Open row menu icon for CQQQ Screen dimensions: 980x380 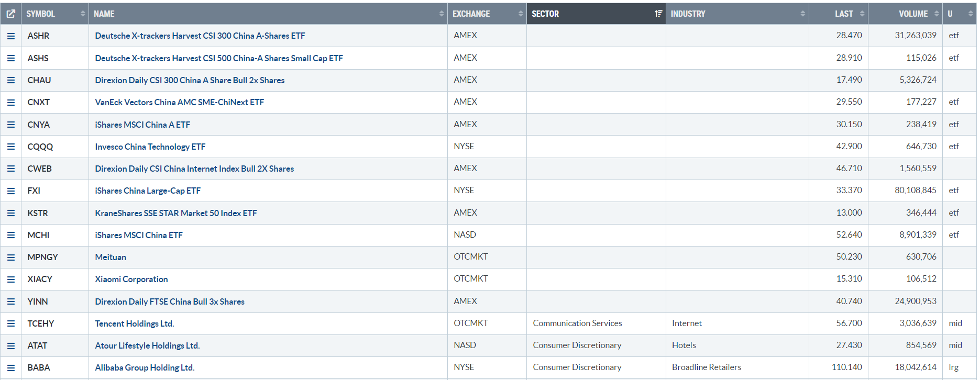point(10,147)
